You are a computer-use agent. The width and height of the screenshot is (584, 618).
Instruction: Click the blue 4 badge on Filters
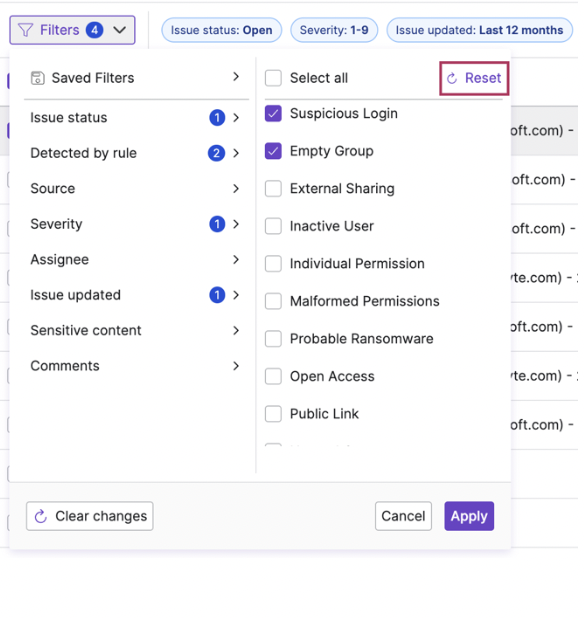click(95, 30)
